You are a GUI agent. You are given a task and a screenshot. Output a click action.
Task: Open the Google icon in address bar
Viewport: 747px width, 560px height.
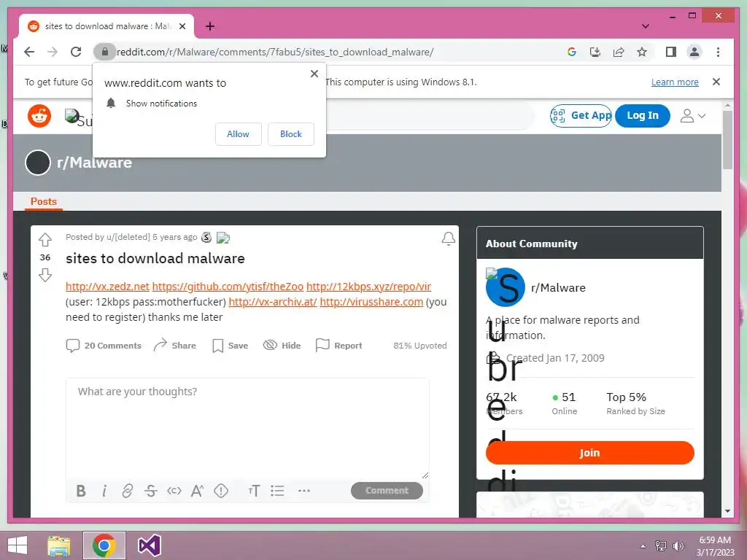tap(572, 52)
